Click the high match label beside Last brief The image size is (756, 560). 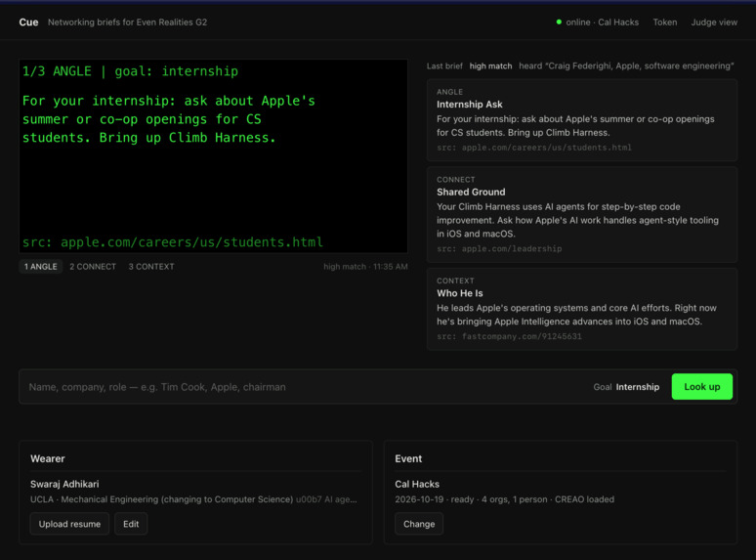(490, 66)
